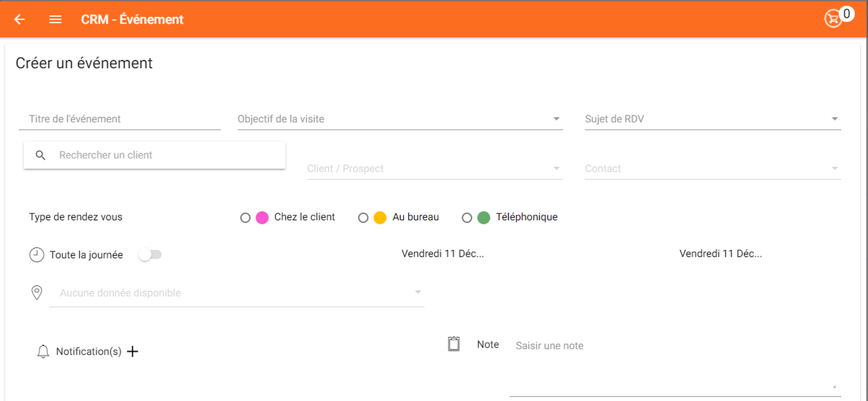
Task: Click the pink Chez le client color dot
Action: pyautogui.click(x=262, y=218)
